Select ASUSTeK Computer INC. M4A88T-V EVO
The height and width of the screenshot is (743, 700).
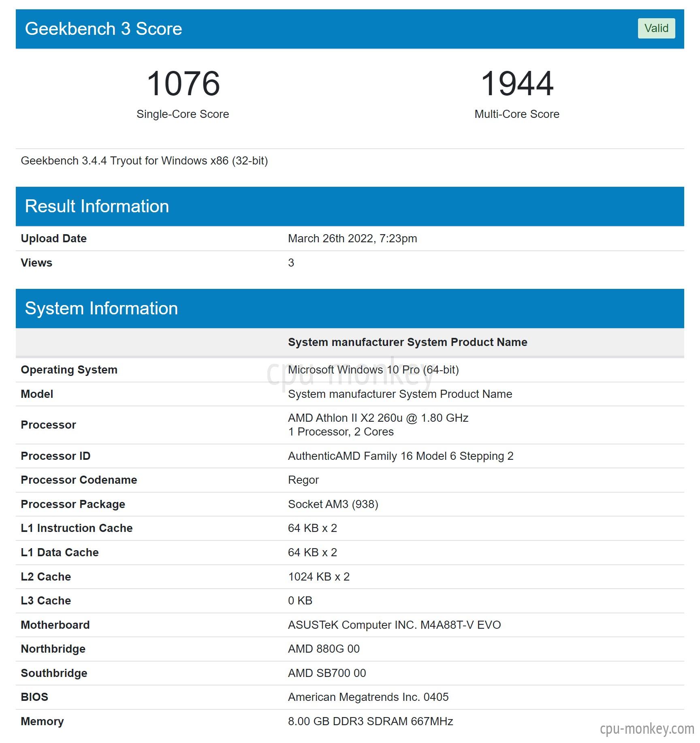pyautogui.click(x=394, y=625)
